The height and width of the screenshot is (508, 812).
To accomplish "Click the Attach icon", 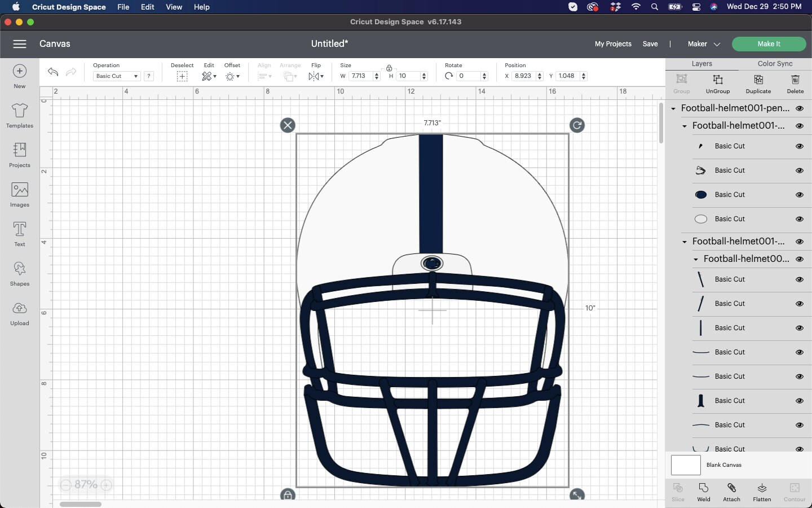I will tap(731, 491).
